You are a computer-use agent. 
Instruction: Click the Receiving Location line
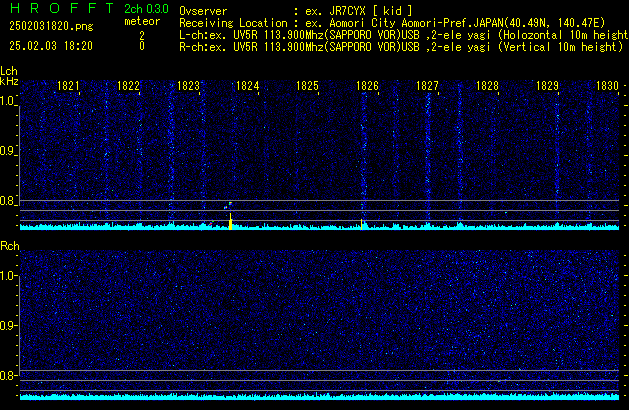(392, 23)
